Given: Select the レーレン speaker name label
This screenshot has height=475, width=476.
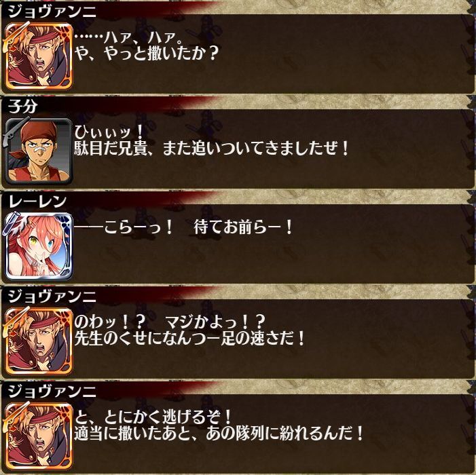Looking at the screenshot, I should [x=37, y=202].
